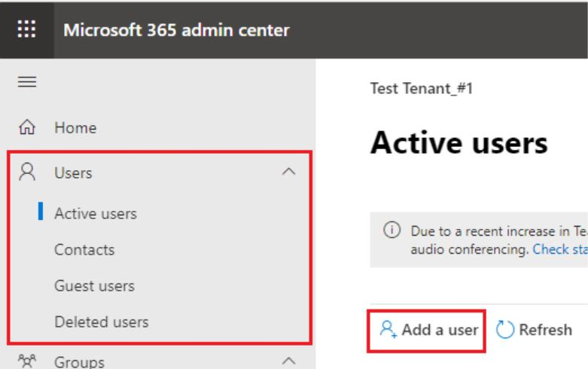Viewport: 588px width, 369px height.
Task: Navigate to Home in the sidebar
Action: [x=75, y=129]
